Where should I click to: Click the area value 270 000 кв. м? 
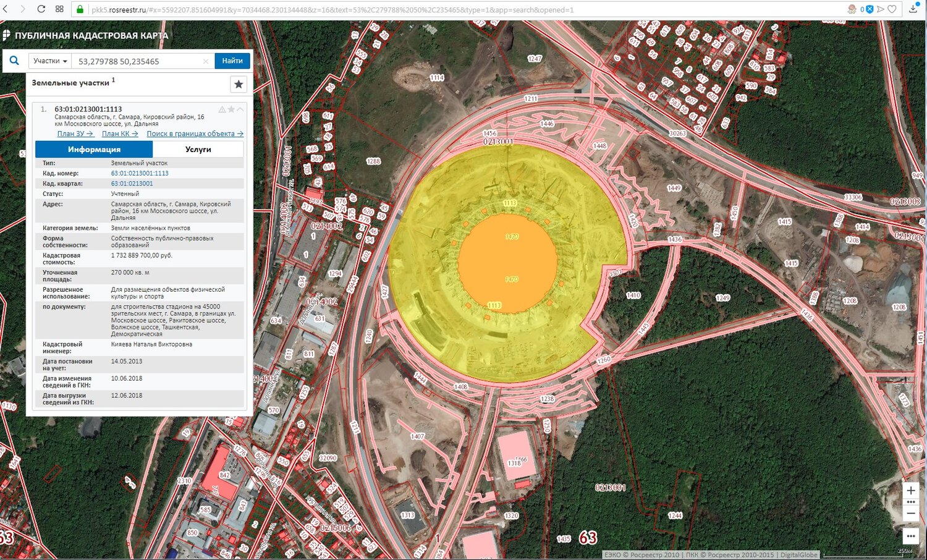(130, 273)
